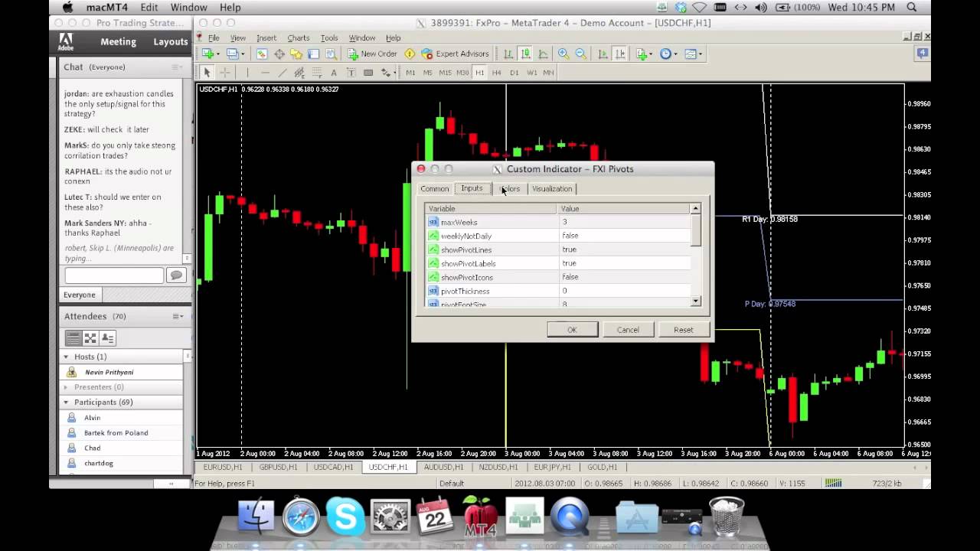The width and height of the screenshot is (980, 551).
Task: Toggle Expert Advisors button
Action: (x=456, y=54)
